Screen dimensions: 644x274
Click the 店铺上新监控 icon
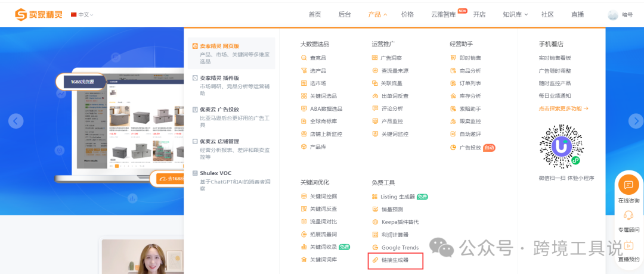(x=304, y=134)
